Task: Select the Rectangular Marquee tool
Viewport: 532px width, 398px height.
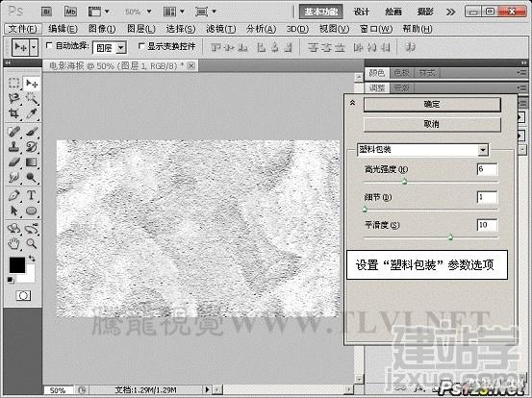Action: coord(13,83)
